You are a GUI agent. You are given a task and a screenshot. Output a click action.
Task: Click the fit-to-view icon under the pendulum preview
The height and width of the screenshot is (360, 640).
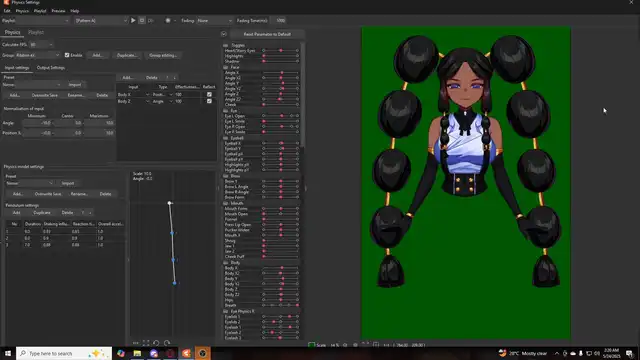pyautogui.click(x=146, y=343)
